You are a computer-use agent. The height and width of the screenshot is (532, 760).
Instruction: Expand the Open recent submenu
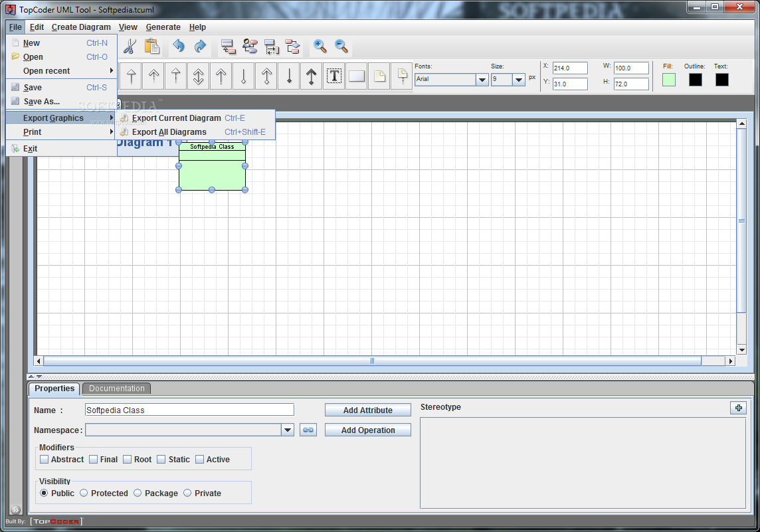[x=62, y=71]
